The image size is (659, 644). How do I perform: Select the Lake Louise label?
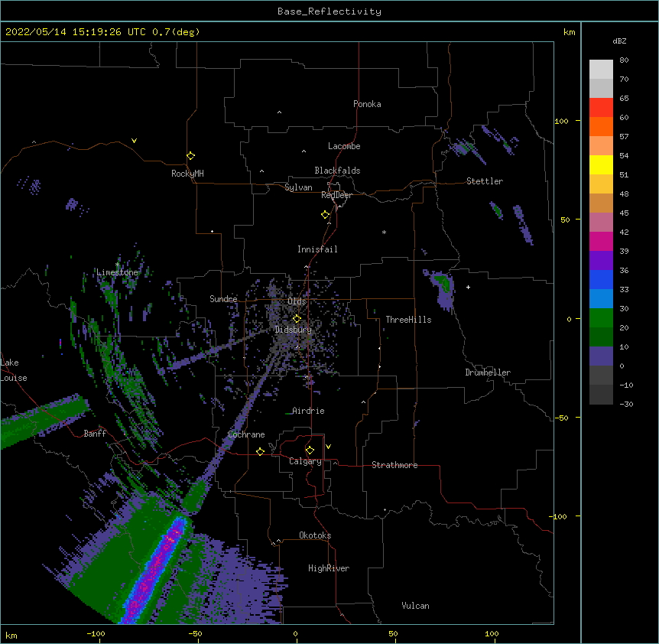(14, 370)
